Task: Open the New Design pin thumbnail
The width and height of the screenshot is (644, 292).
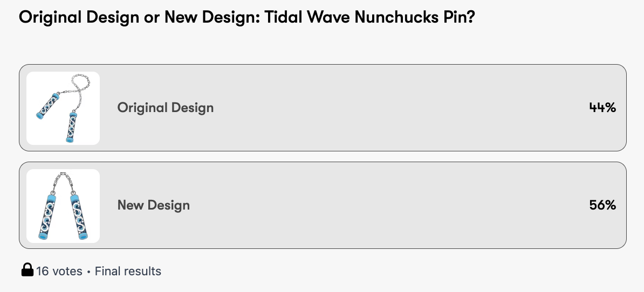Action: [x=63, y=206]
